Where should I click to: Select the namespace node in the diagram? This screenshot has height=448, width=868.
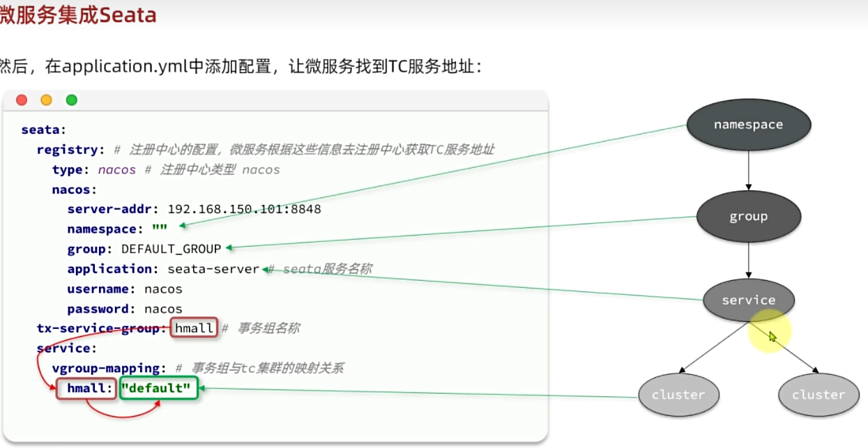[x=748, y=125]
